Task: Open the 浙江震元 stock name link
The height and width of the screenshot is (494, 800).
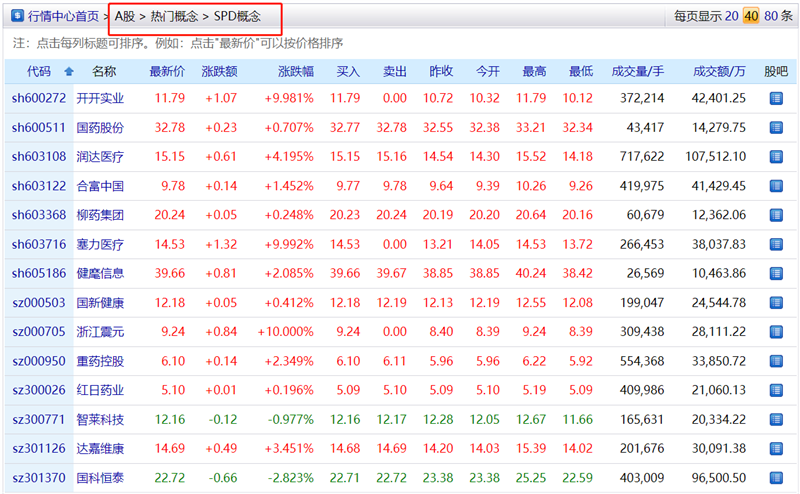Action: [x=100, y=332]
